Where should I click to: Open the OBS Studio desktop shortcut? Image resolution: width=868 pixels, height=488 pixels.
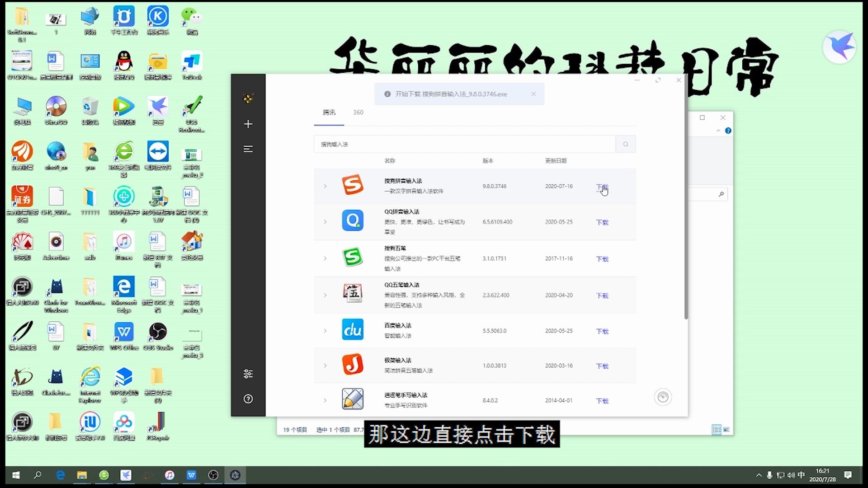tap(158, 336)
